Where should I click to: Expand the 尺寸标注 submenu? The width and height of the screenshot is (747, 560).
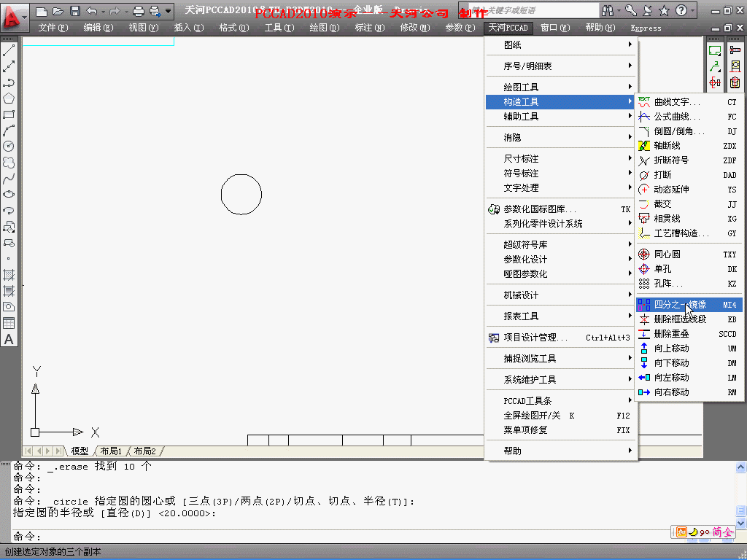pos(561,158)
